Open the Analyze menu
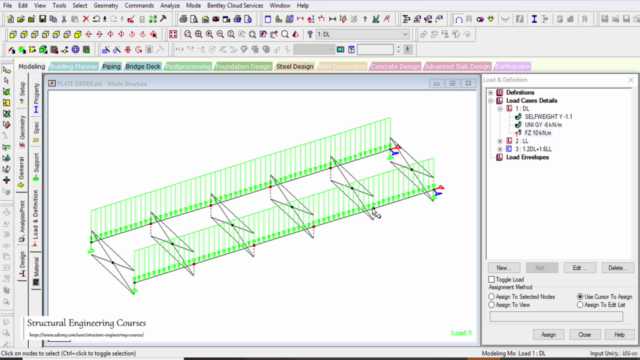Image resolution: width=640 pixels, height=360 pixels. coord(170,6)
